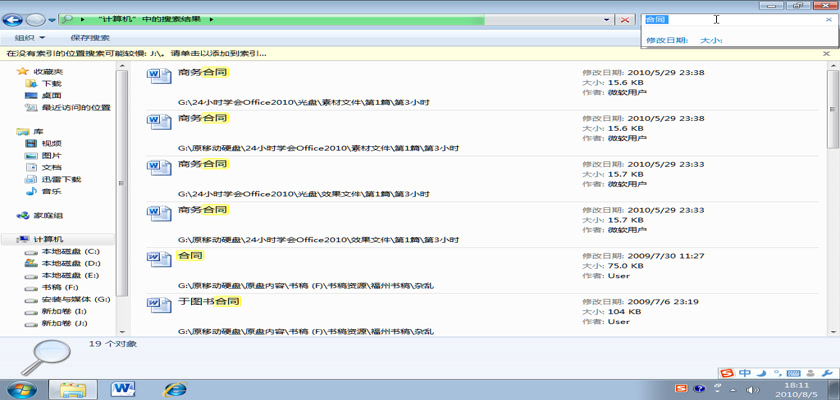Add the 大小 search filter
This screenshot has width=840, height=400.
(711, 41)
